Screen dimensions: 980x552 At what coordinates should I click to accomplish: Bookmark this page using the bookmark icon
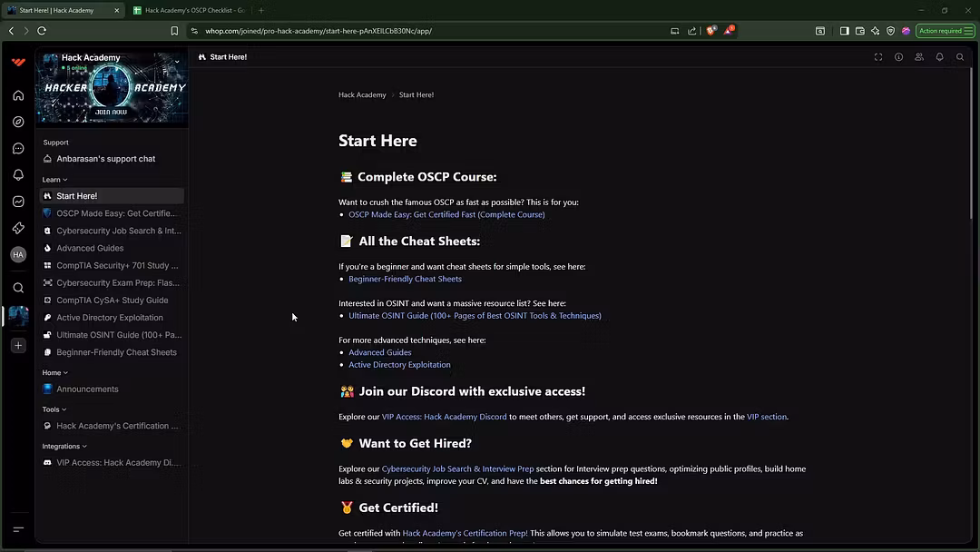174,31
